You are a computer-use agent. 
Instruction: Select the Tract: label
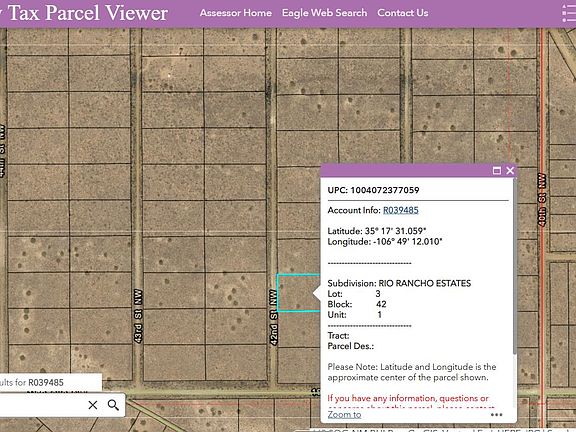(x=338, y=336)
